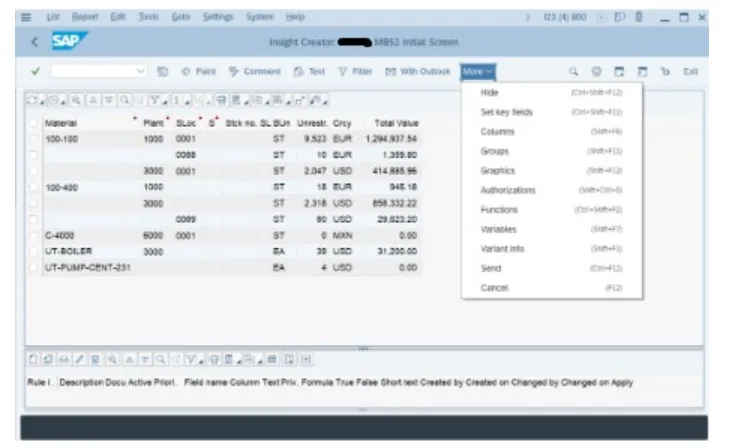Click the funnel filter icon in upper grid toolbar

[155, 100]
